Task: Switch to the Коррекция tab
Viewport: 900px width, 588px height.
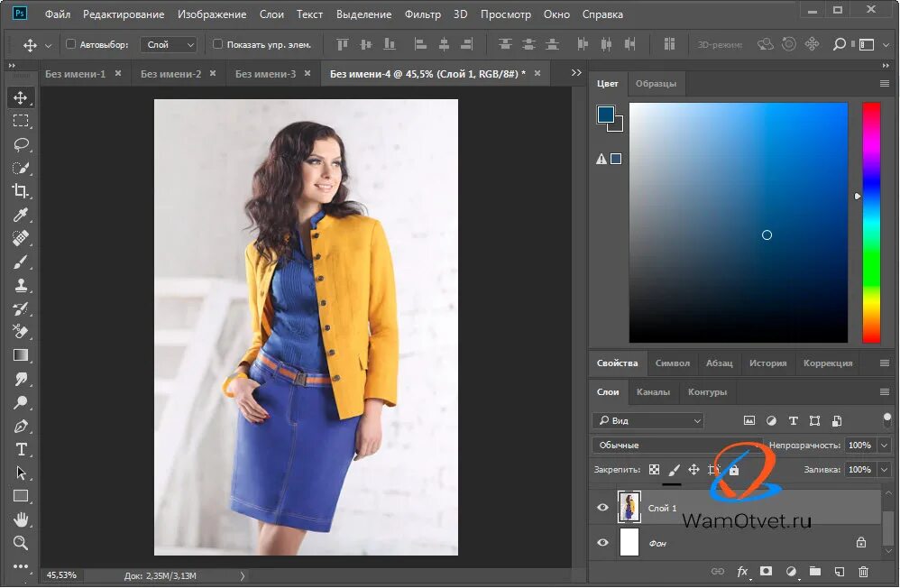Action: pos(828,363)
